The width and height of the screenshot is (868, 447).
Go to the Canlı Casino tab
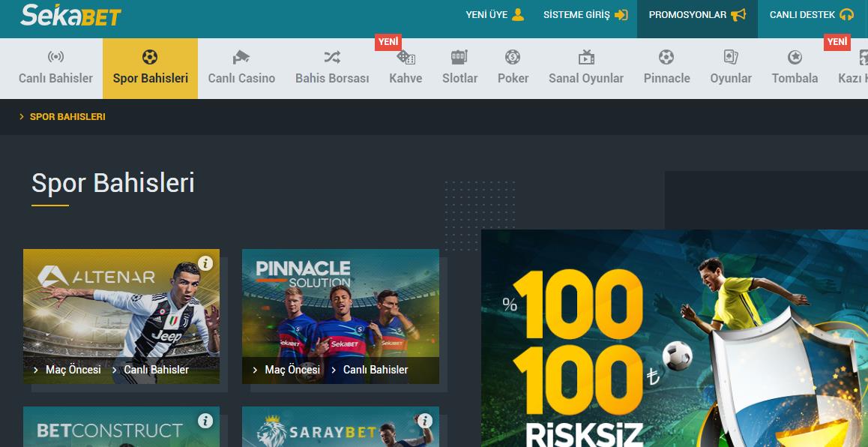coord(241,69)
